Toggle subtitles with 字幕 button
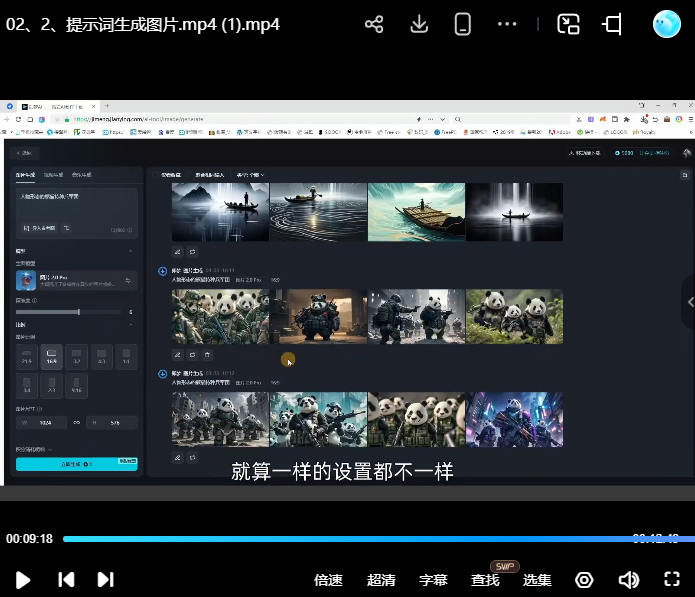 coord(433,580)
